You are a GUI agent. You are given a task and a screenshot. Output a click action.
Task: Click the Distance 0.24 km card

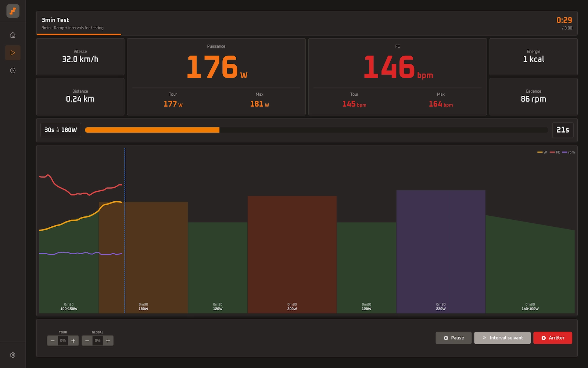pyautogui.click(x=80, y=96)
